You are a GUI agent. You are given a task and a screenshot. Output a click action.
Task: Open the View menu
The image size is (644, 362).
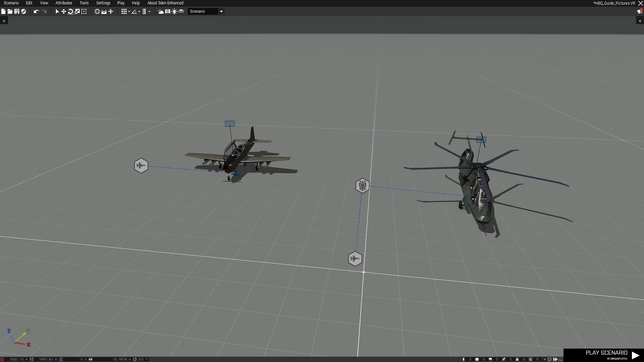tap(44, 3)
